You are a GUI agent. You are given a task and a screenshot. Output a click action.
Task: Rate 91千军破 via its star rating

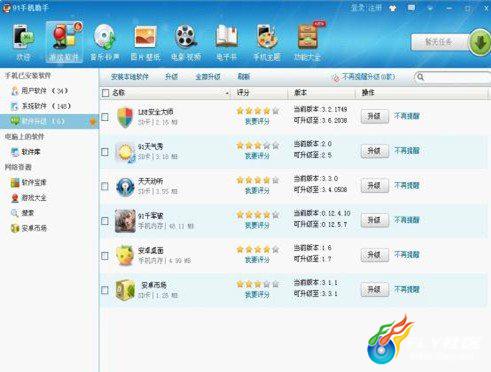[x=258, y=215]
